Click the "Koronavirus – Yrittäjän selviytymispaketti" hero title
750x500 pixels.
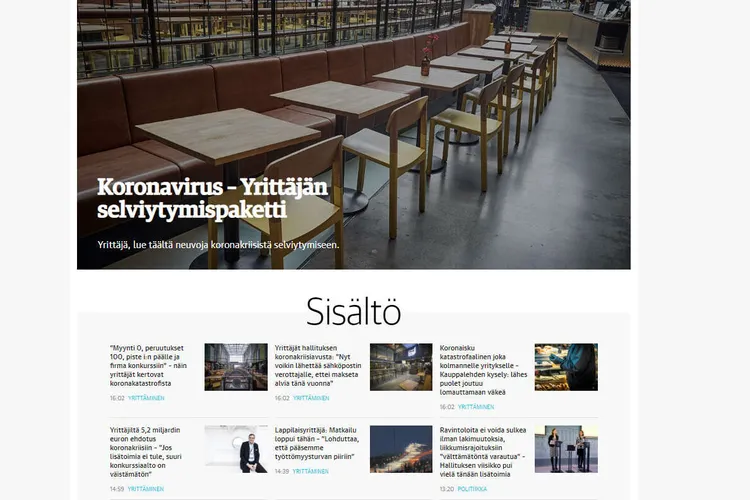(x=212, y=199)
